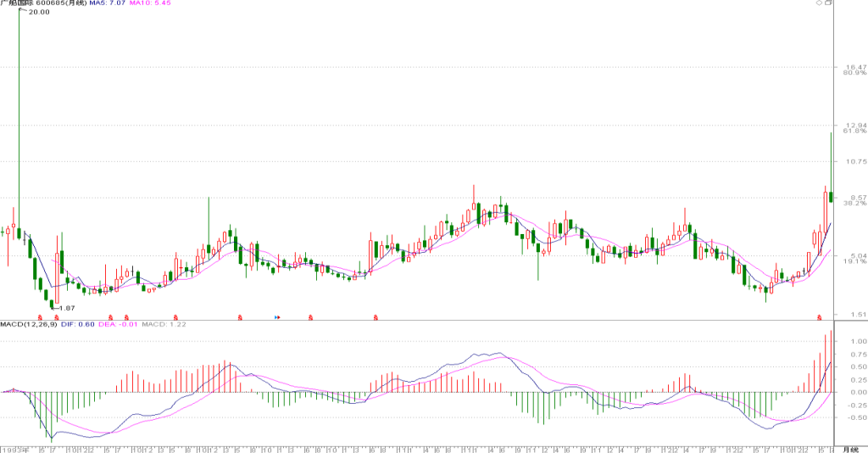Click the overlapping windows icon at top-right
Image resolution: width=868 pixels, height=453 pixels.
coord(829,3)
